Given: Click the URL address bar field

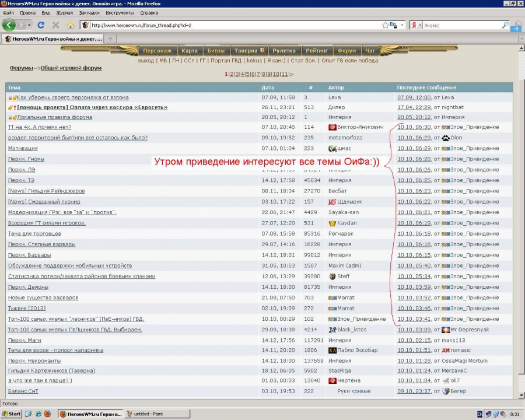Looking at the screenshot, I should [x=233, y=25].
